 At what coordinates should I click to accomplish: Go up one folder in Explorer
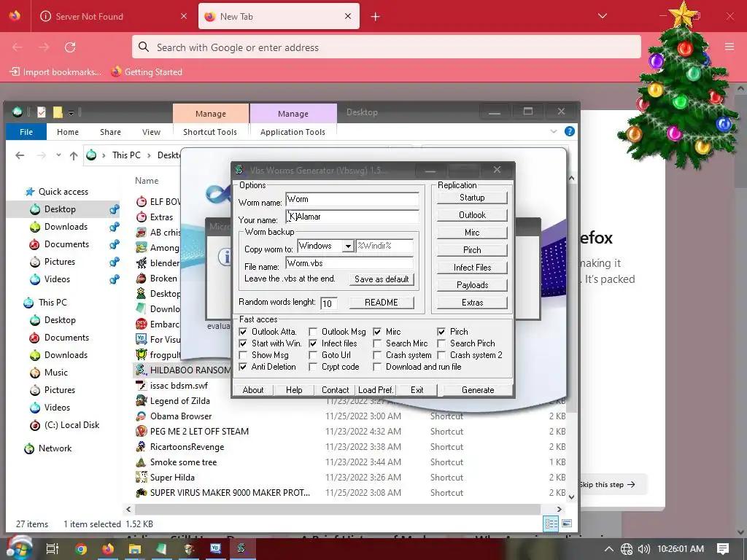click(74, 155)
